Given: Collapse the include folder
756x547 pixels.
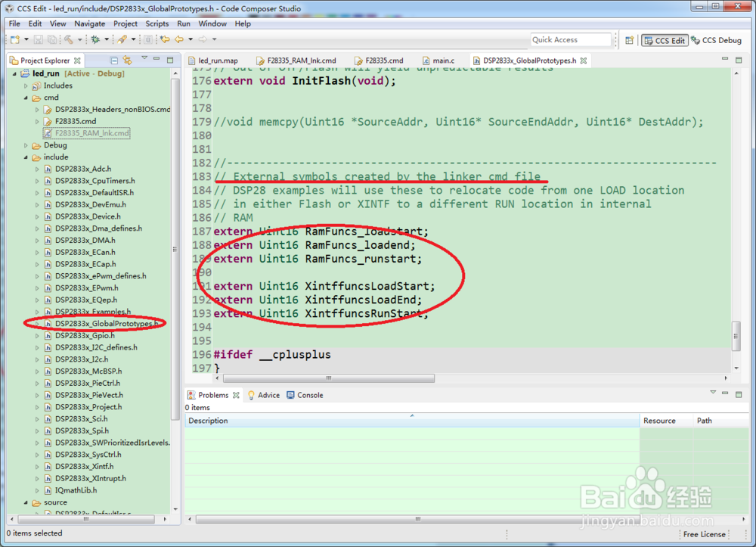Looking at the screenshot, I should (x=26, y=157).
